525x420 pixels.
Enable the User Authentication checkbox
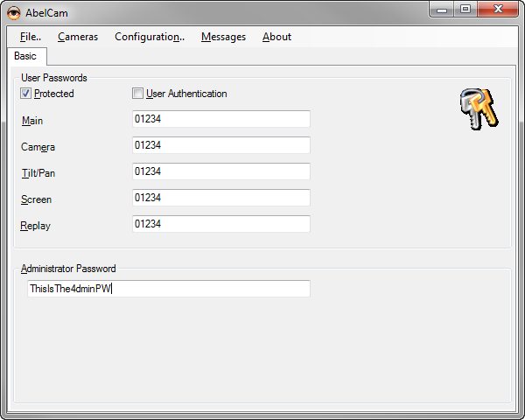point(137,94)
